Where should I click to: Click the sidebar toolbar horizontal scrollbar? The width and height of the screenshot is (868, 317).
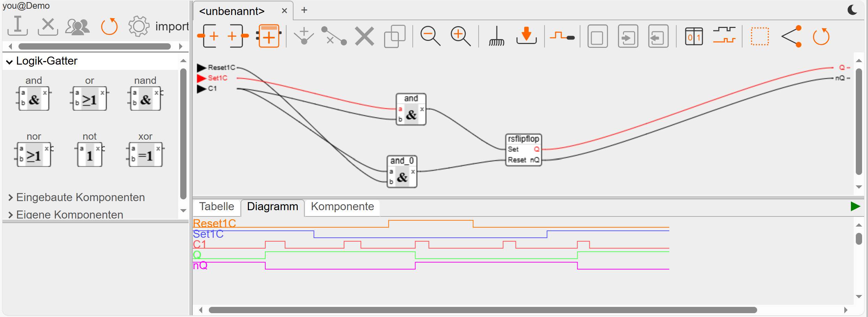click(94, 46)
